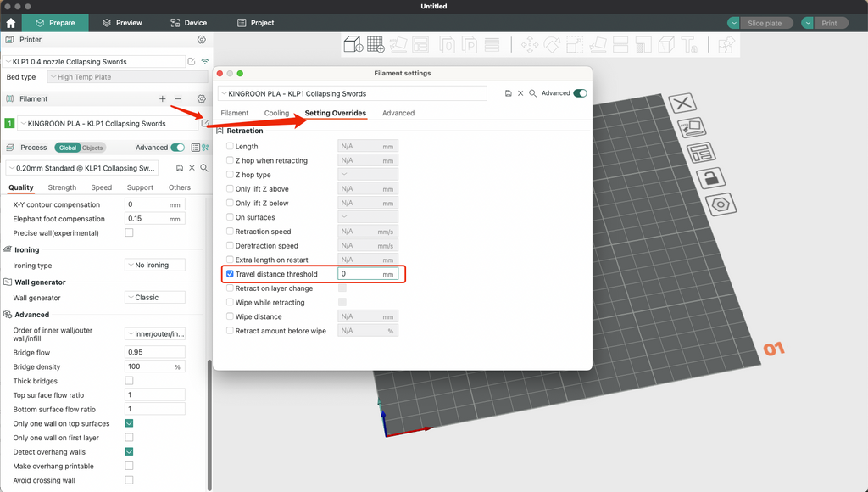Switch to the Cooling tab

tap(276, 113)
